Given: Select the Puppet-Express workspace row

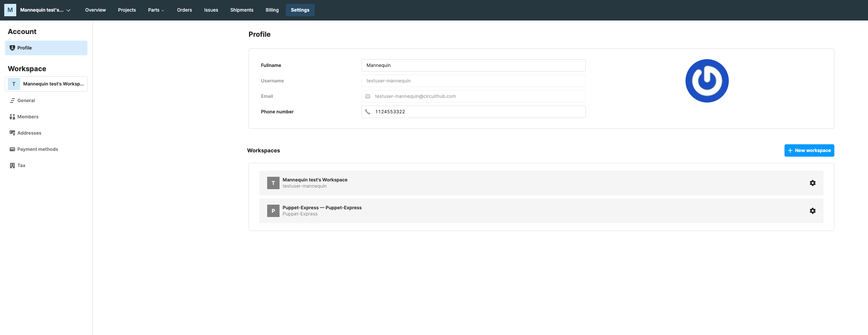Looking at the screenshot, I should tap(503, 211).
